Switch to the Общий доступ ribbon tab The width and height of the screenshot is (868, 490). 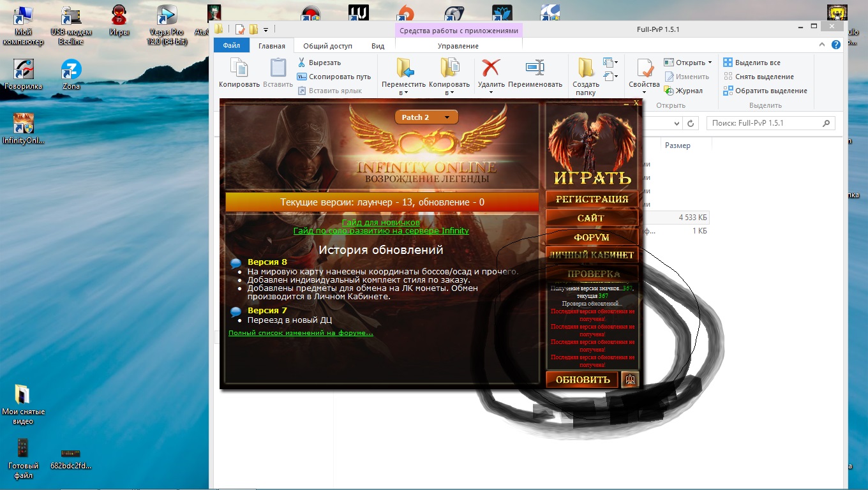(x=327, y=46)
